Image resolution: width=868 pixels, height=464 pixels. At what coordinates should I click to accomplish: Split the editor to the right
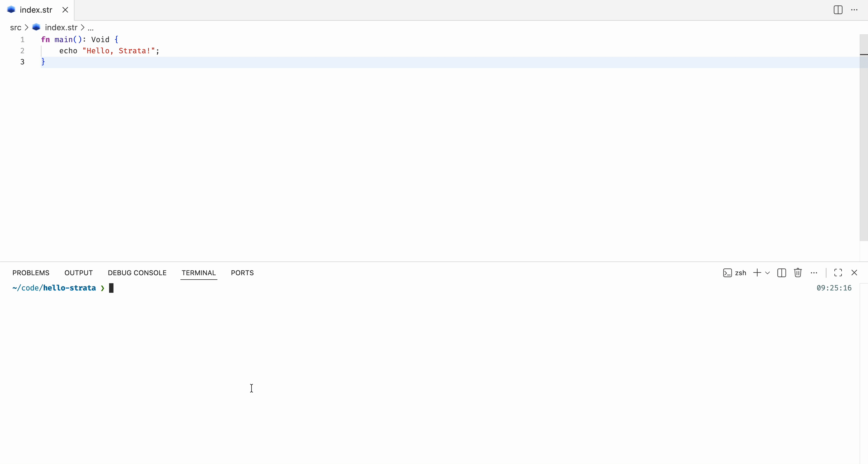(x=838, y=10)
